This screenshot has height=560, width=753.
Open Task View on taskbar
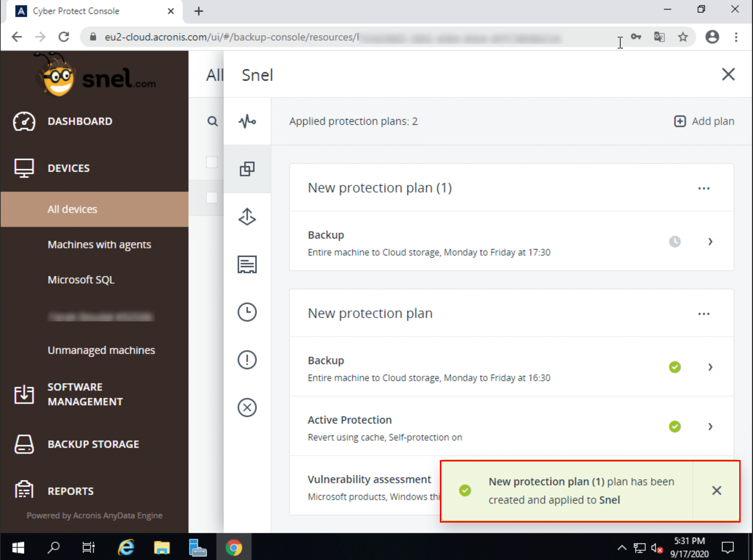point(88,547)
